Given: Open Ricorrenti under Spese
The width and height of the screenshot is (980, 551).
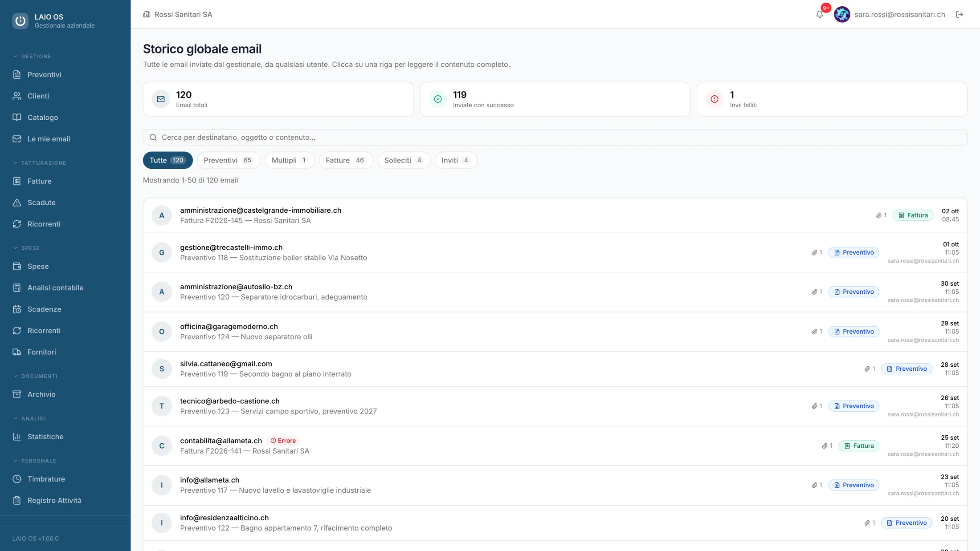Looking at the screenshot, I should (65, 330).
